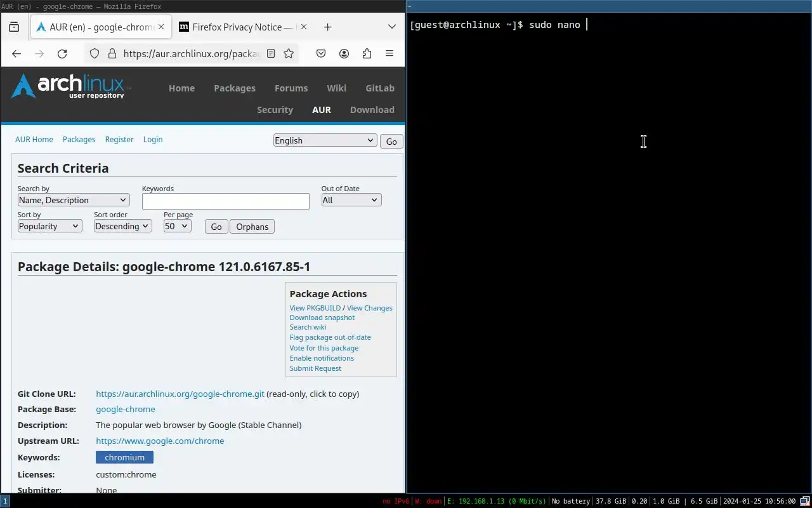Open the google-chrome Package Base link
The width and height of the screenshot is (812, 508).
[126, 410]
